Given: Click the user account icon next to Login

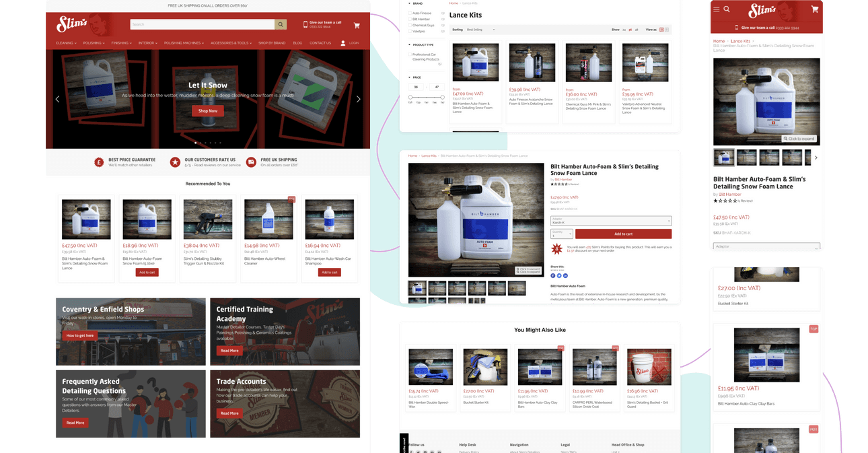Looking at the screenshot, I should point(342,43).
